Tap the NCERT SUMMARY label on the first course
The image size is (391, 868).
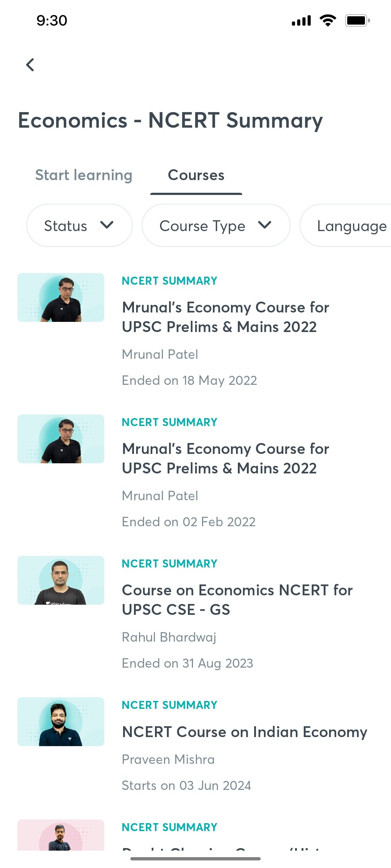[x=169, y=281]
